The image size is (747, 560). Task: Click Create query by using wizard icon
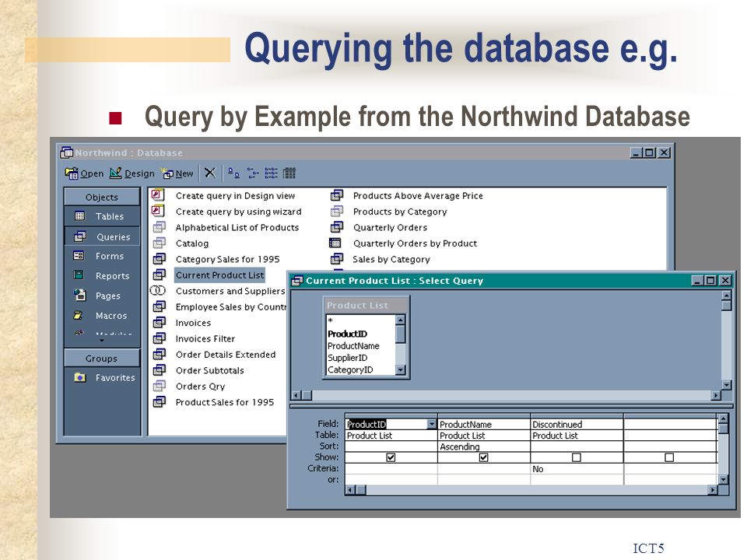click(158, 211)
